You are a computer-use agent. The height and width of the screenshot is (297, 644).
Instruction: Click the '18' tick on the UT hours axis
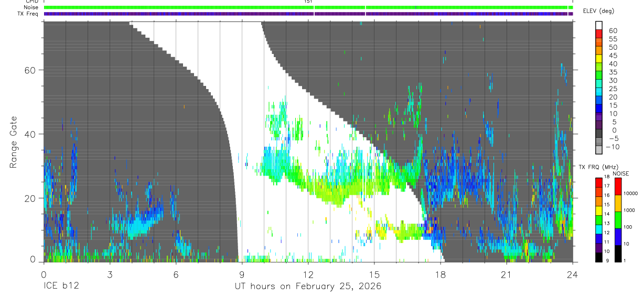pyautogui.click(x=441, y=274)
